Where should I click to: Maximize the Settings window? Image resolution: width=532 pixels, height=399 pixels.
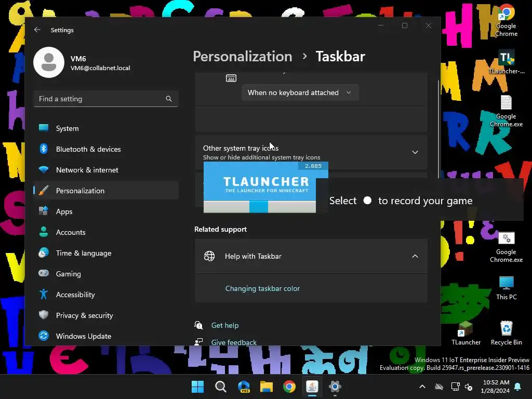tap(404, 25)
